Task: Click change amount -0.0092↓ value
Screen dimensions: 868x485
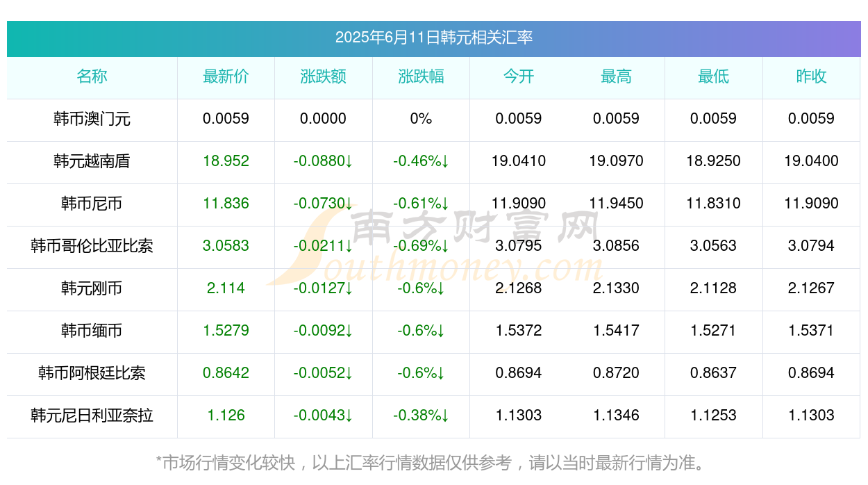Action: 323,331
